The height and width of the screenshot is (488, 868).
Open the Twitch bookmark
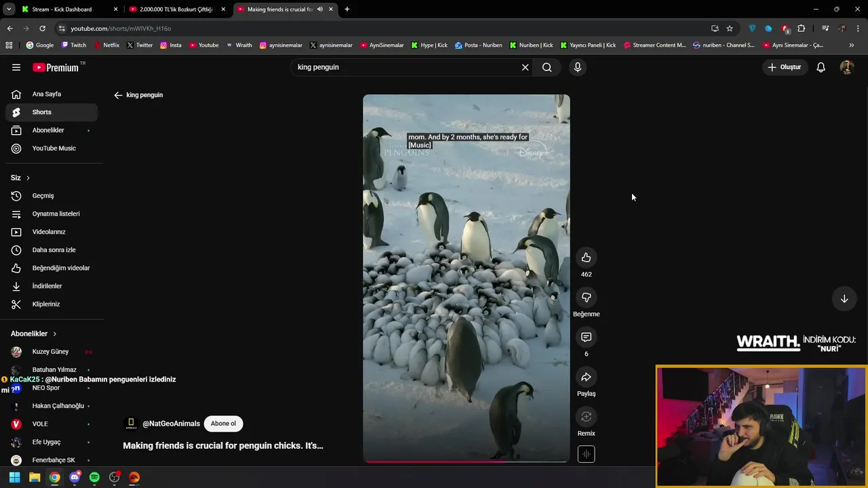74,45
